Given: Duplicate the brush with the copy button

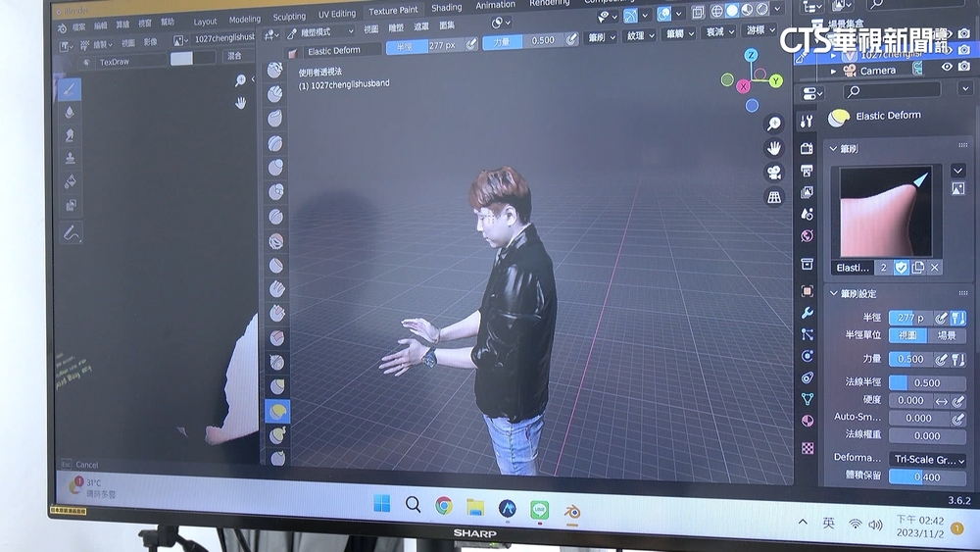Looking at the screenshot, I should click(x=918, y=268).
